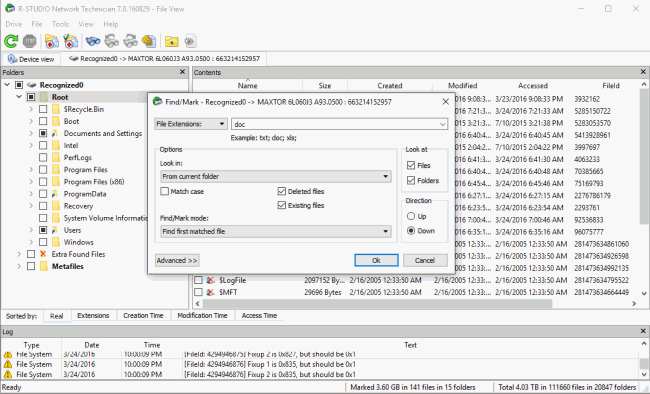Close the Find/Mark dialog
This screenshot has height=394, width=650.
point(446,102)
